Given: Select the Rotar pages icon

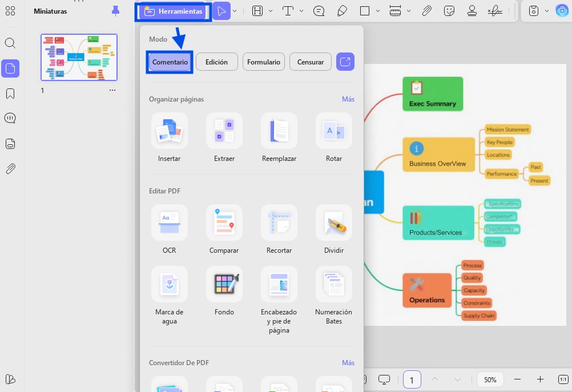Looking at the screenshot, I should (x=334, y=131).
